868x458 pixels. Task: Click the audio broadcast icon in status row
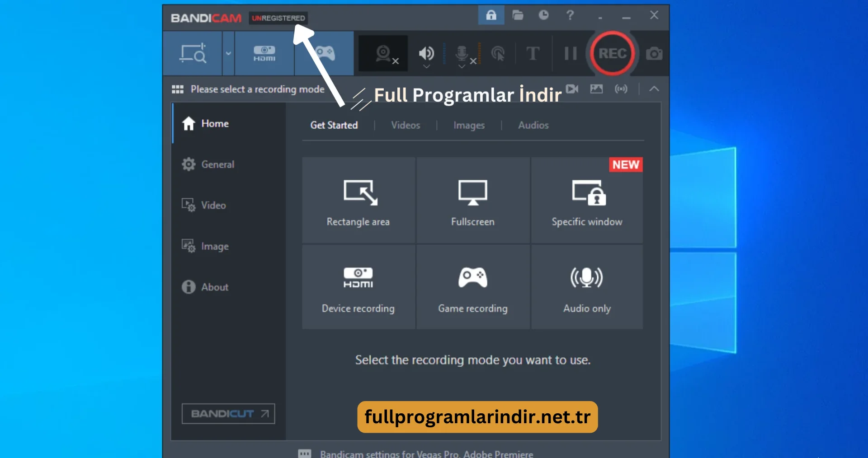tap(621, 89)
